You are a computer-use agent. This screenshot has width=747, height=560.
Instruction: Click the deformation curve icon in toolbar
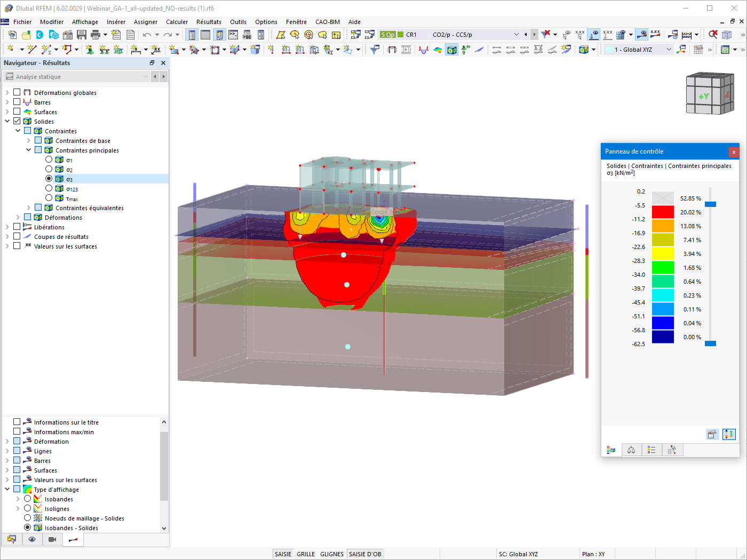coord(424,50)
